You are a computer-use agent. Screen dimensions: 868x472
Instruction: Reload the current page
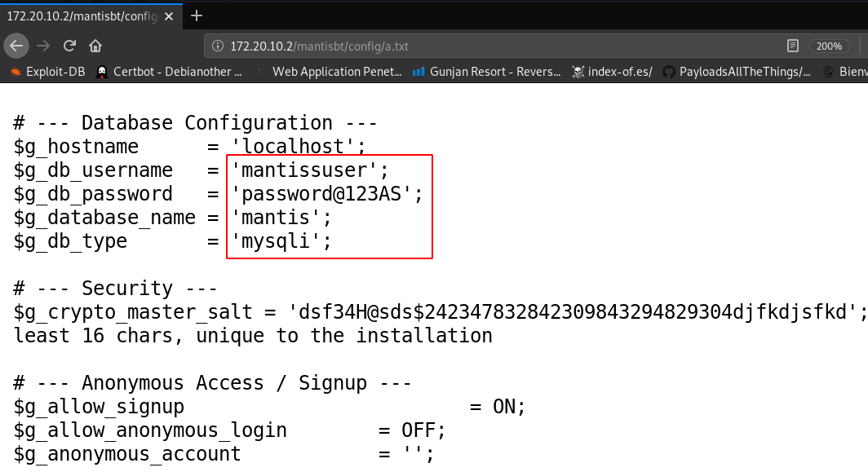click(x=69, y=46)
